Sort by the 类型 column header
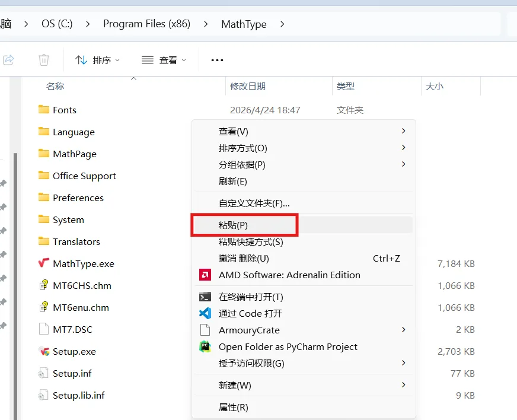Screen dimensions: 517x420 point(345,87)
